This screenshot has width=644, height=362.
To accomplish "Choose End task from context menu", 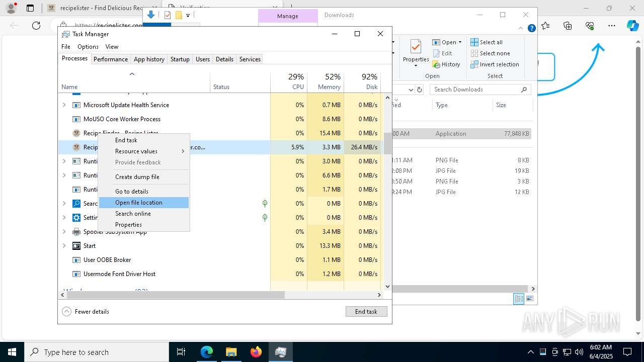I will point(144,140).
